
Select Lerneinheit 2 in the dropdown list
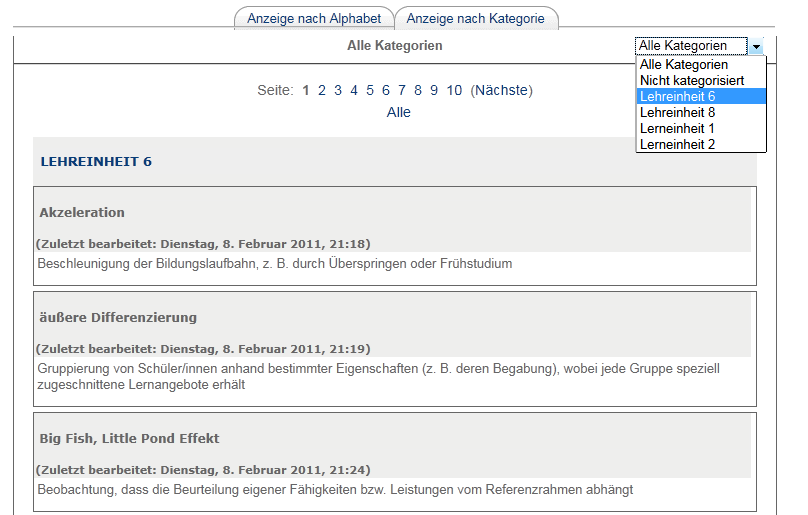click(677, 145)
